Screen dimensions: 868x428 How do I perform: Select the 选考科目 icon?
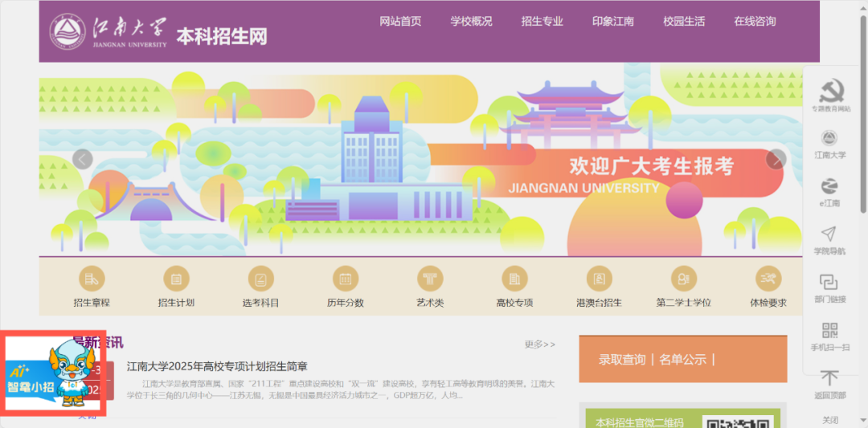click(260, 279)
